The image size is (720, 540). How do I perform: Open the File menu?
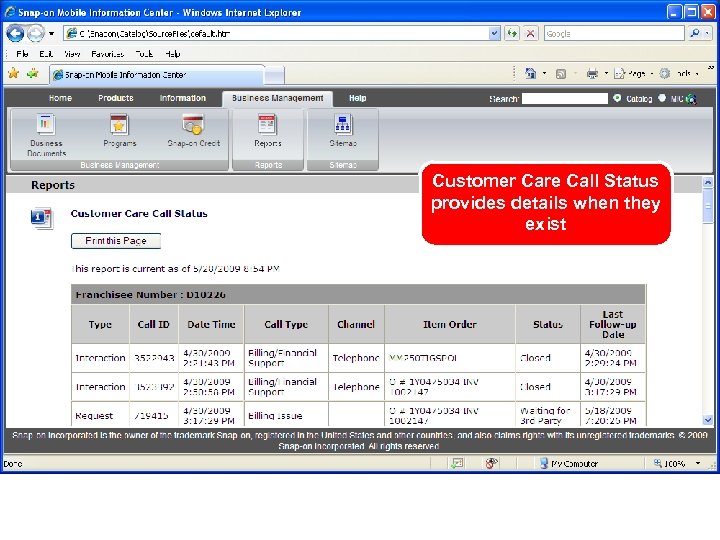point(22,54)
